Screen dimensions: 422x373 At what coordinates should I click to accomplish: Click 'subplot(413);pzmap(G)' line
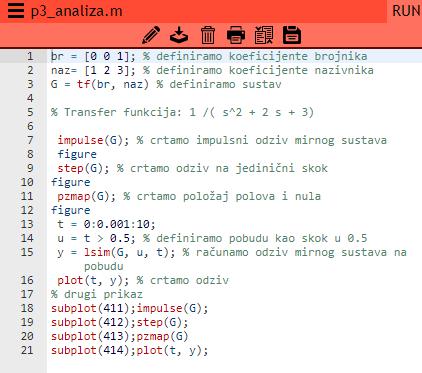pyautogui.click(x=119, y=336)
